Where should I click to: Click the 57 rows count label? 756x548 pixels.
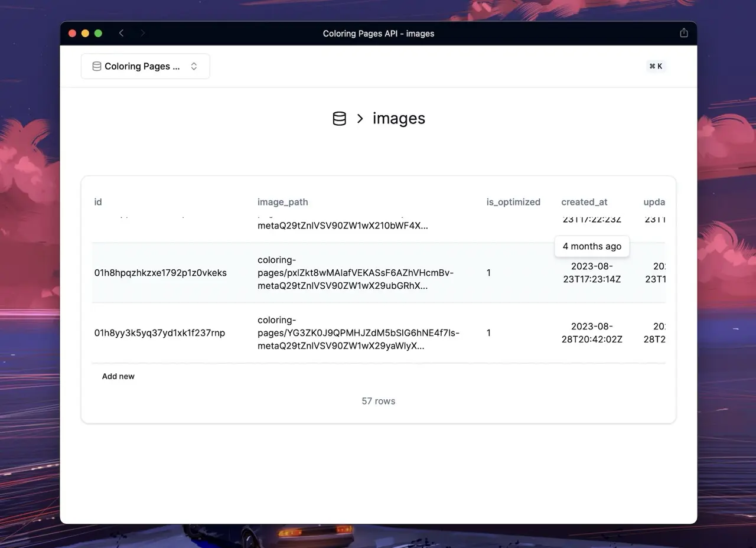click(x=379, y=401)
